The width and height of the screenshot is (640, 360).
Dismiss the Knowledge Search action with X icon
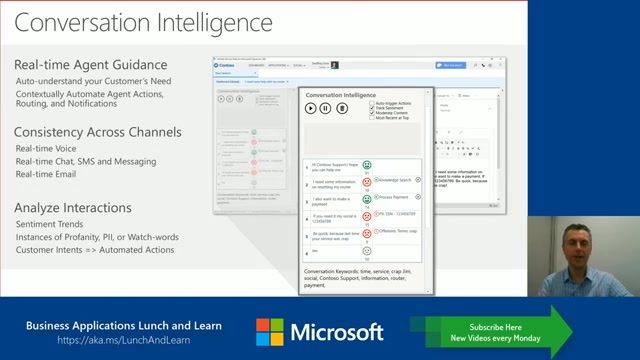(x=418, y=180)
